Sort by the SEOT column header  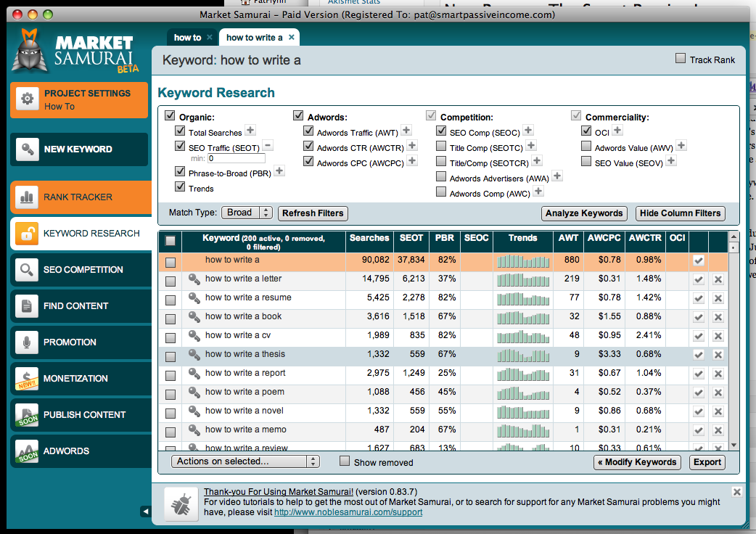[411, 238]
